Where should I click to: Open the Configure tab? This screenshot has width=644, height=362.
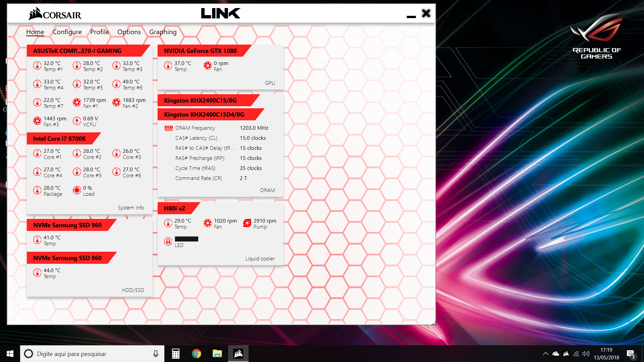coord(67,32)
